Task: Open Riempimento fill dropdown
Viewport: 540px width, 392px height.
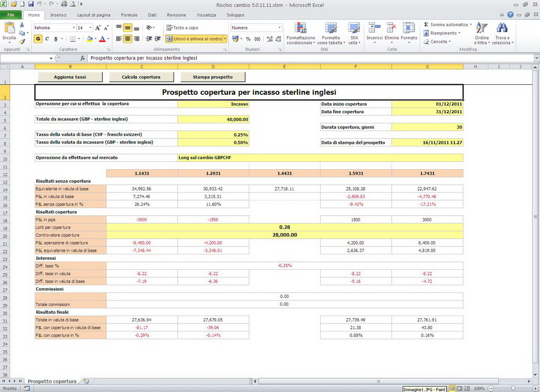Action: pyautogui.click(x=441, y=33)
